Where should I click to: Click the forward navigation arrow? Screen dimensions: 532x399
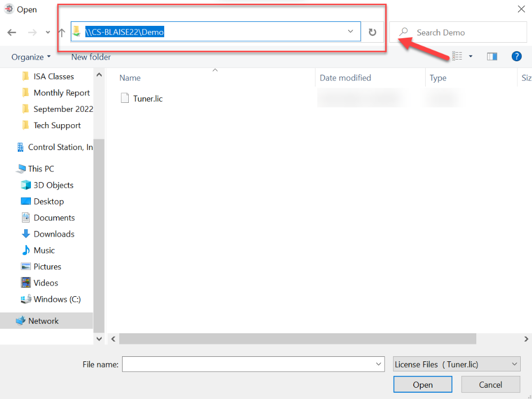click(x=32, y=33)
